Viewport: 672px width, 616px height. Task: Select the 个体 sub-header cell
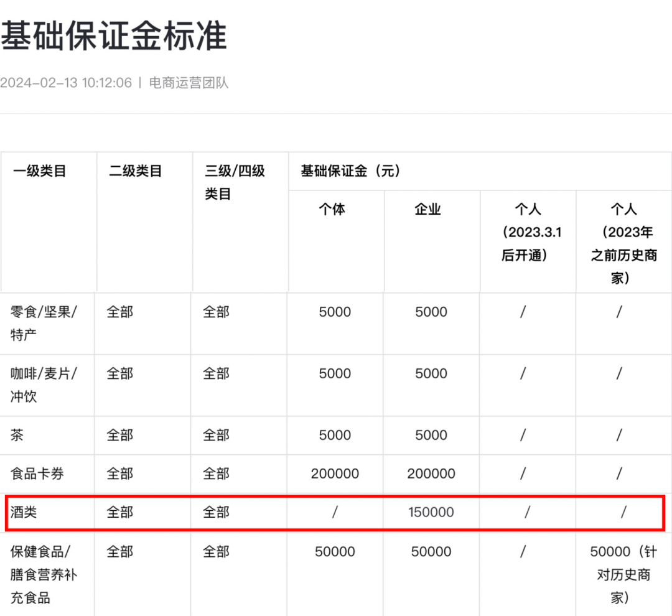332,210
